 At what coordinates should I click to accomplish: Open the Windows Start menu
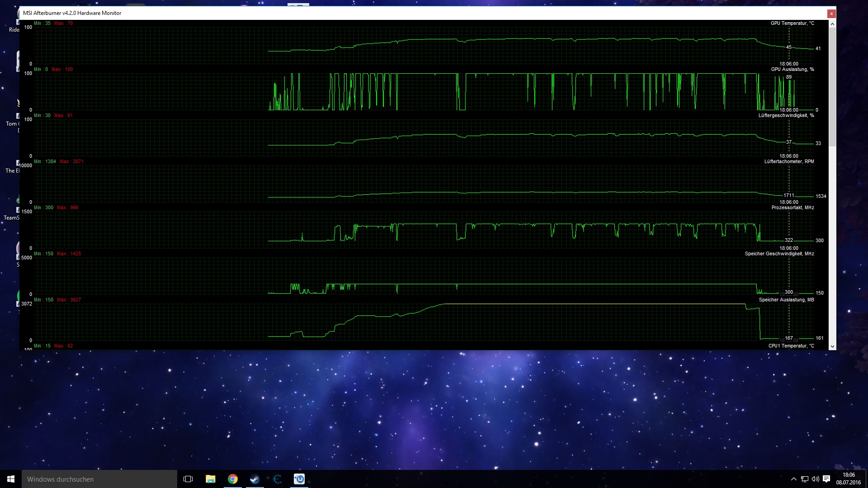click(x=11, y=479)
